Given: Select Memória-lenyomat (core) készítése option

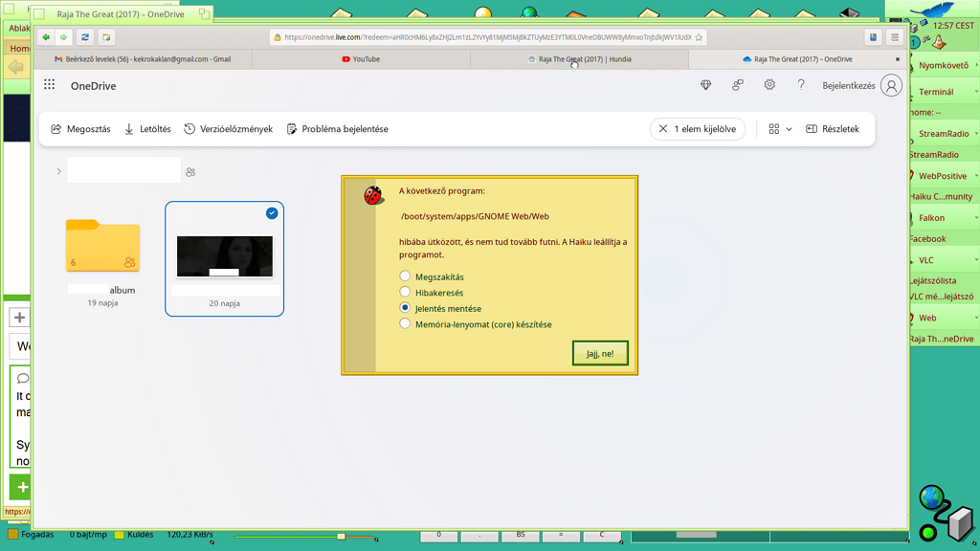Looking at the screenshot, I should click(x=405, y=323).
